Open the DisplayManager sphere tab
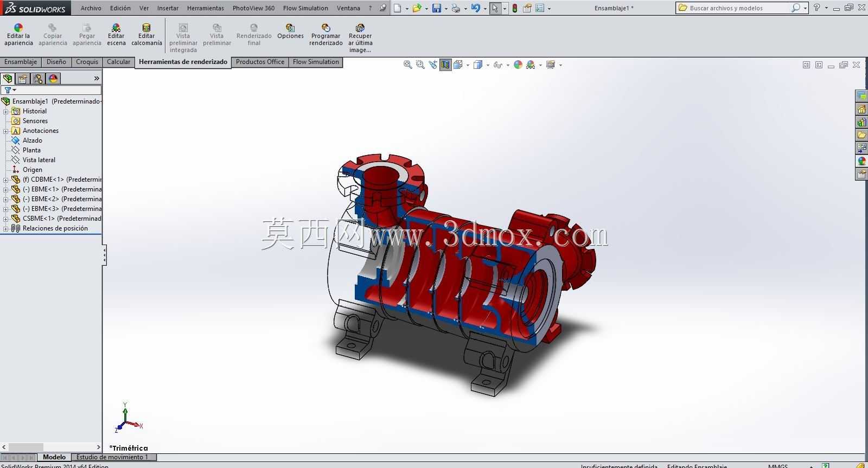868x468 pixels. coord(53,79)
